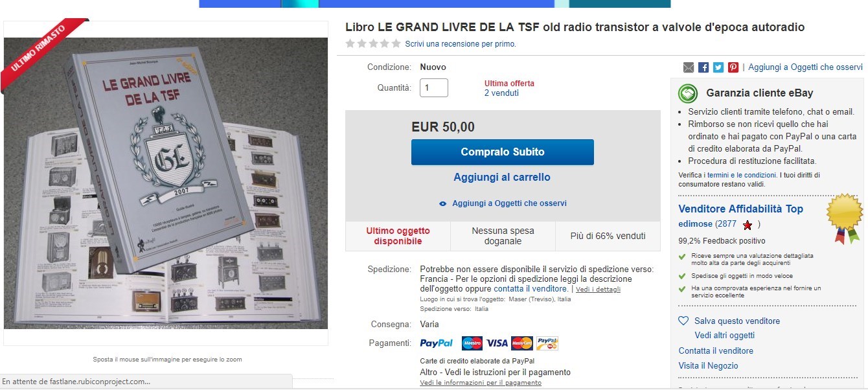Viewport: 868px width, 390px height.
Task: Share this listing on Twitter
Action: click(x=718, y=67)
